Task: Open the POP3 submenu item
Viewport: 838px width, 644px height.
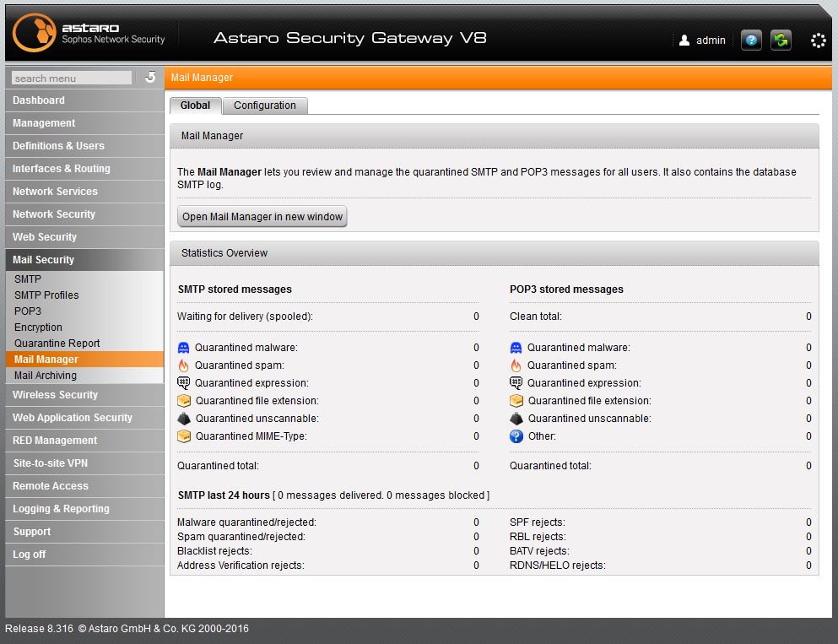Action: (84, 311)
